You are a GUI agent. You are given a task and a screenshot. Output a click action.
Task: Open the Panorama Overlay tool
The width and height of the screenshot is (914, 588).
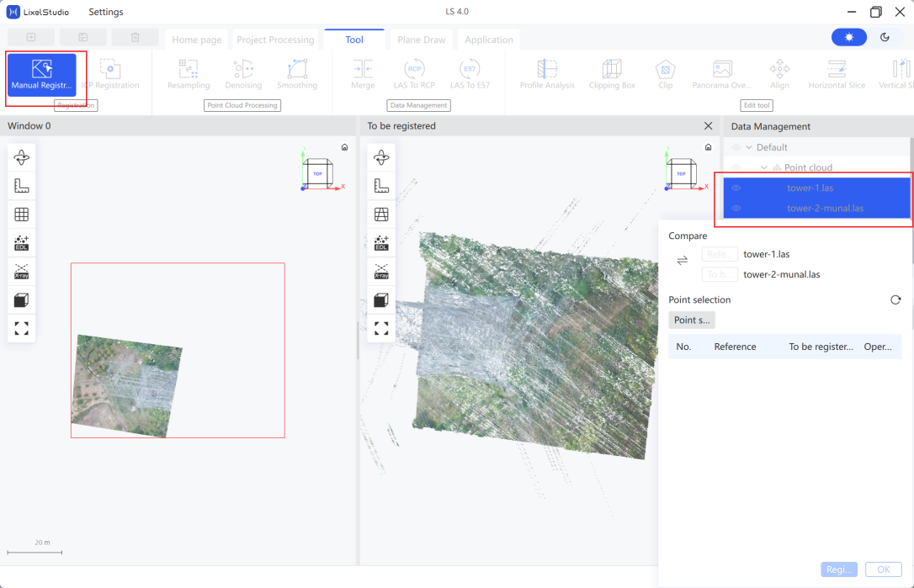721,75
